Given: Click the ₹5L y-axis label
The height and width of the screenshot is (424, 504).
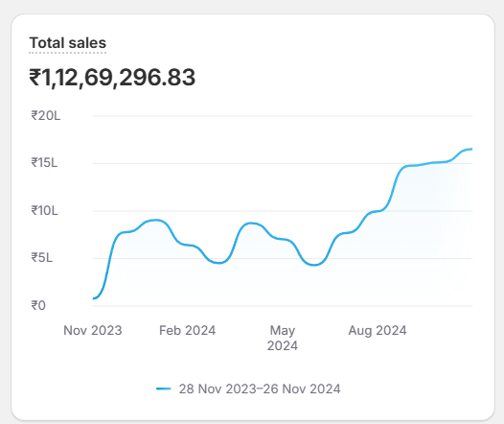Looking at the screenshot, I should (x=41, y=258).
